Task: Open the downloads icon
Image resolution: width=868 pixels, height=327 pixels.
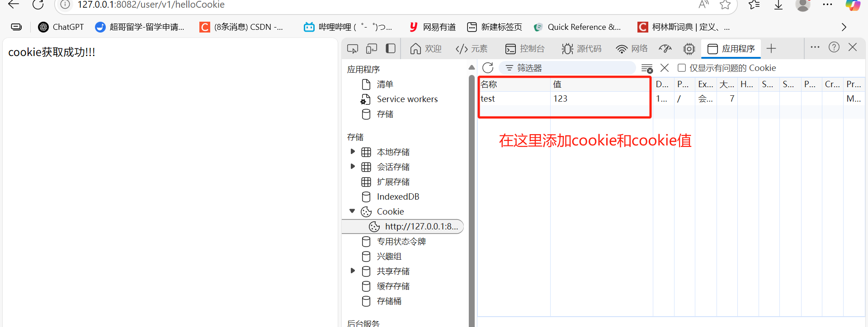Action: [x=778, y=5]
